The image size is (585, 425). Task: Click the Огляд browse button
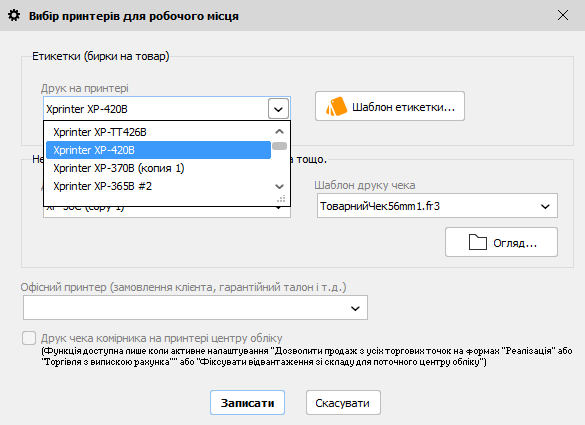501,242
